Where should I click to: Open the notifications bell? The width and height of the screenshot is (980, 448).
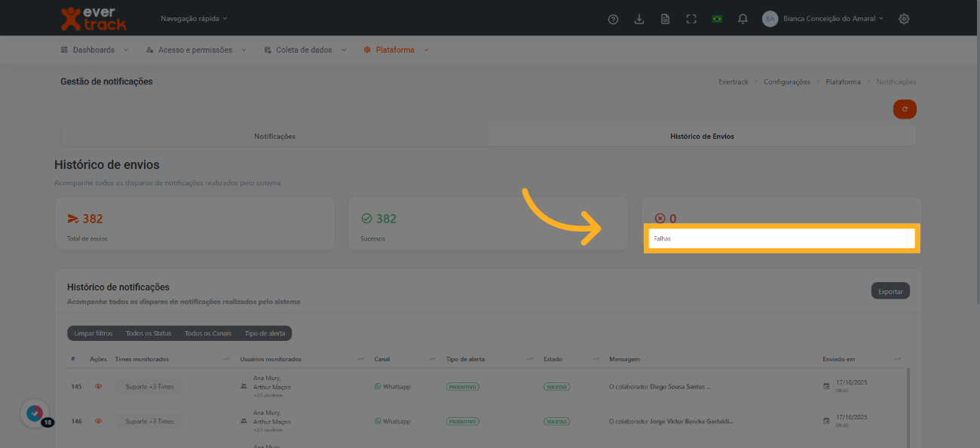pyautogui.click(x=743, y=19)
